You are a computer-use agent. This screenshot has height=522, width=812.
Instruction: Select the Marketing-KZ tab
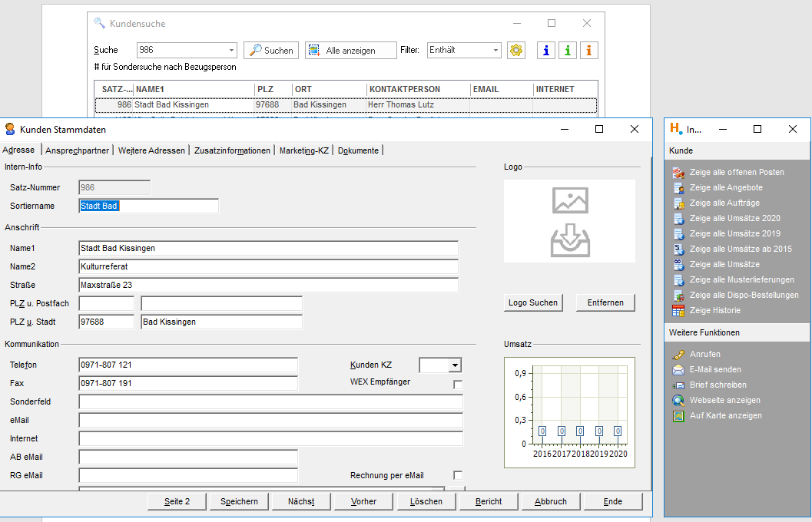coord(304,150)
